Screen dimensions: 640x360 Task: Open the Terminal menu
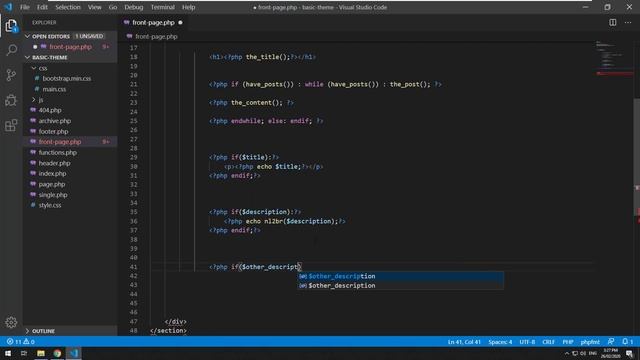pos(162,7)
